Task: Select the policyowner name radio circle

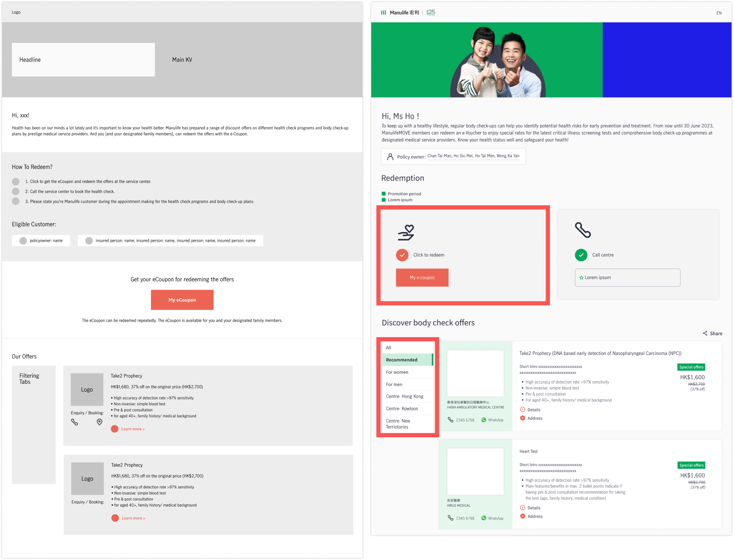Action: click(x=23, y=241)
